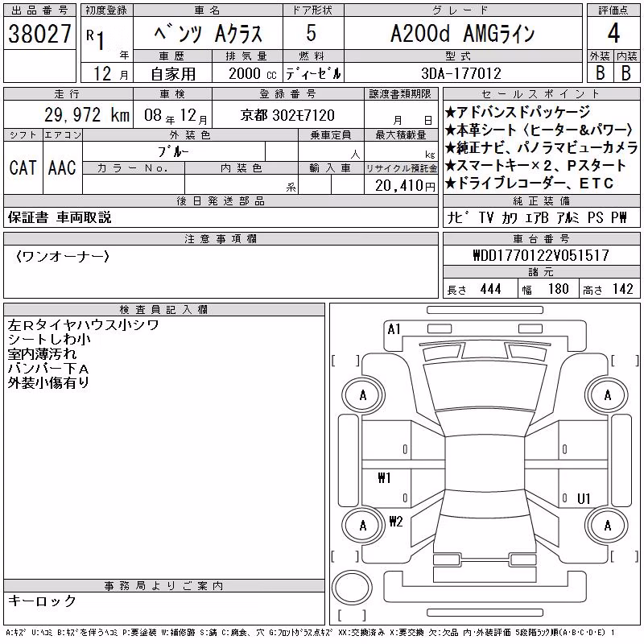
Task: Click the width value 180
Action: tap(559, 289)
